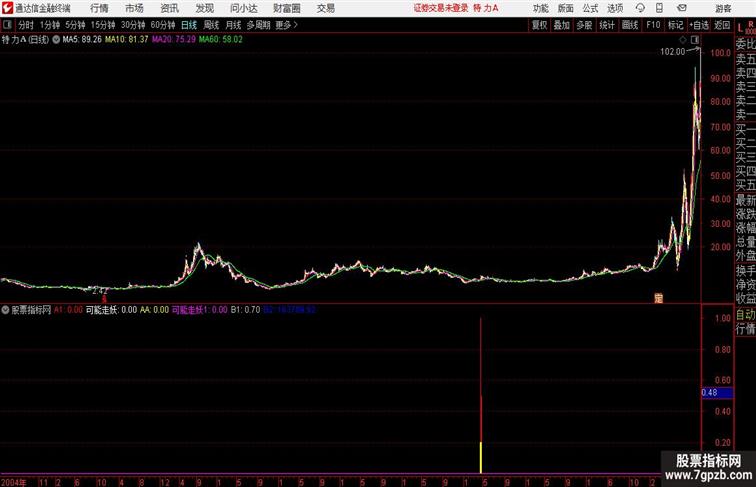Open the 资讯 menu
This screenshot has width=756, height=487.
pyautogui.click(x=169, y=8)
